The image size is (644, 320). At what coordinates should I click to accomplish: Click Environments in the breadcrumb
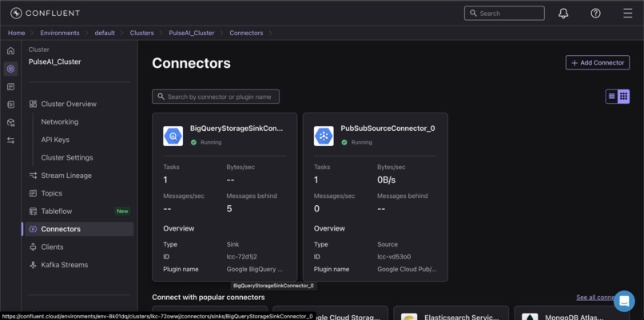60,33
